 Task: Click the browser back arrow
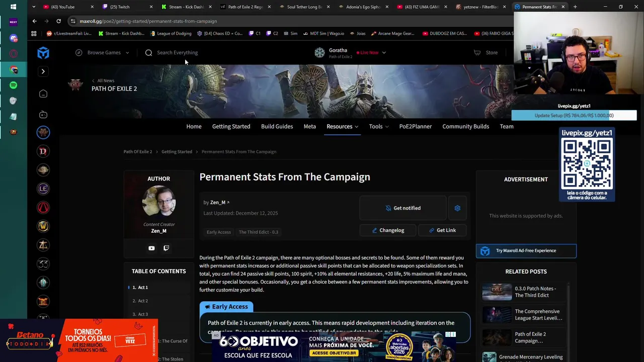tap(34, 21)
